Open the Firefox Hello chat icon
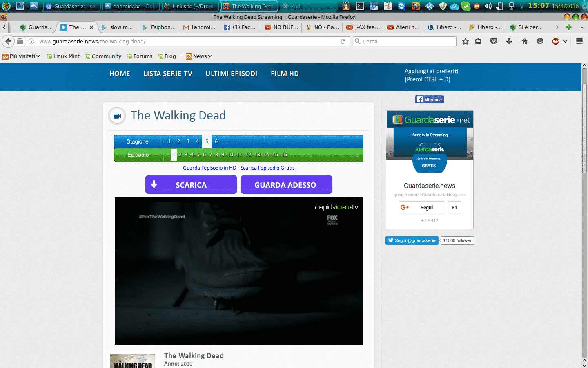The height and width of the screenshot is (368, 588). (x=540, y=41)
